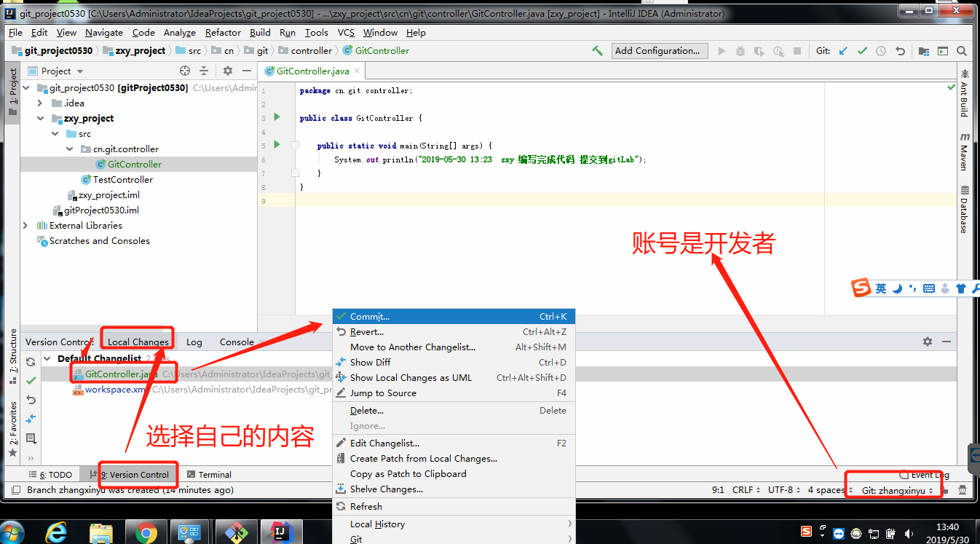Open the Windows Start button
980x544 pixels.
12,533
